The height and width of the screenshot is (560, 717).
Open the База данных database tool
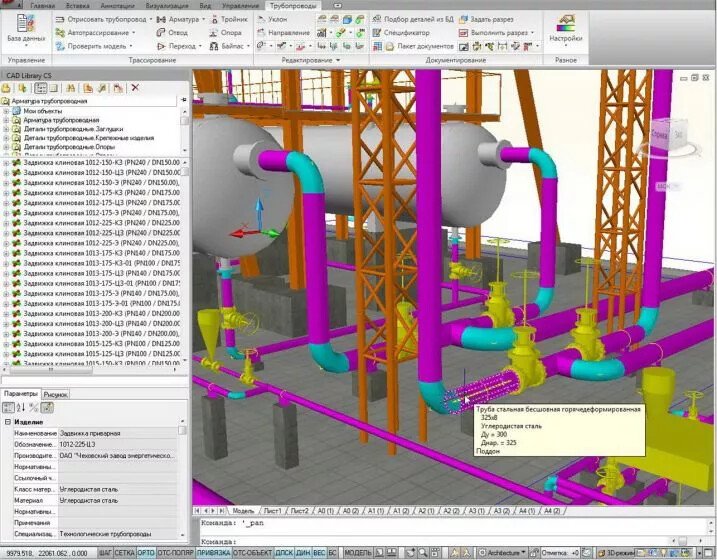pos(26,28)
